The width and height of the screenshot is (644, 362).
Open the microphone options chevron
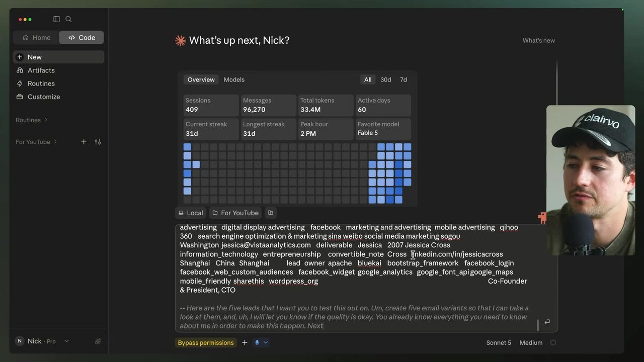(266, 342)
